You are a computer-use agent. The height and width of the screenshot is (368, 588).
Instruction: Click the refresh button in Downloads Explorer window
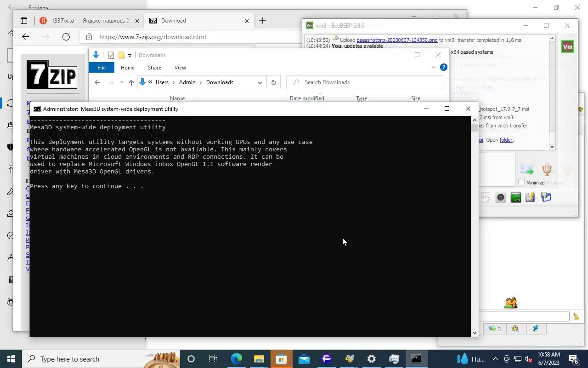274,82
